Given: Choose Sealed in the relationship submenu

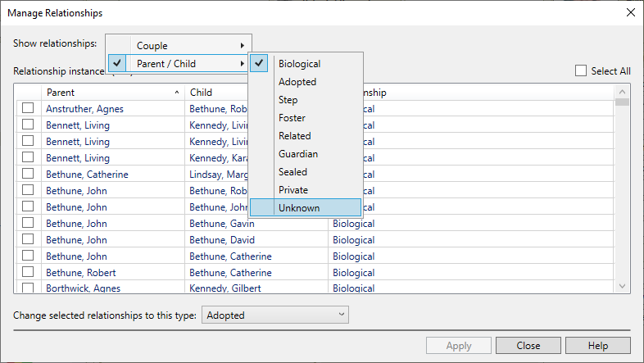Looking at the screenshot, I should [x=293, y=172].
